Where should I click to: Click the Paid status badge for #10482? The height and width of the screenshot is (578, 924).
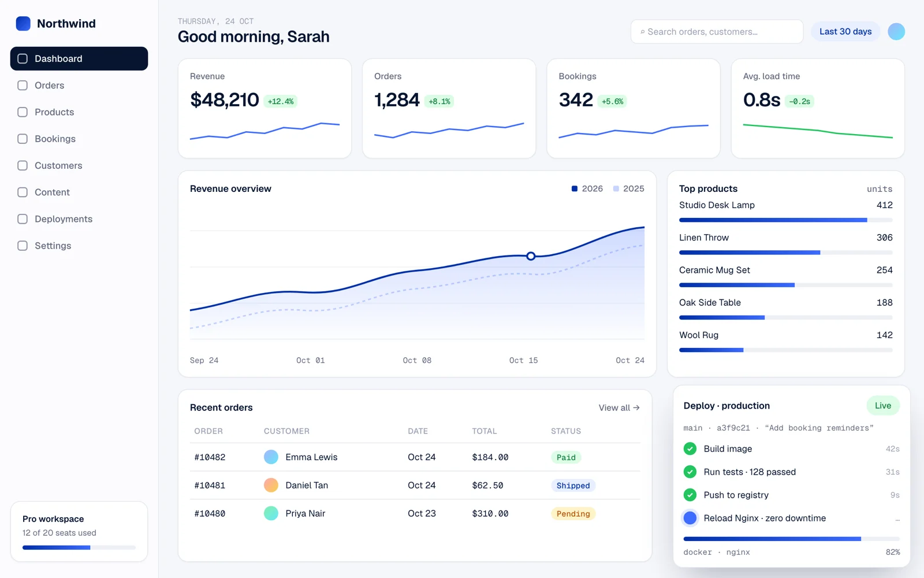566,457
